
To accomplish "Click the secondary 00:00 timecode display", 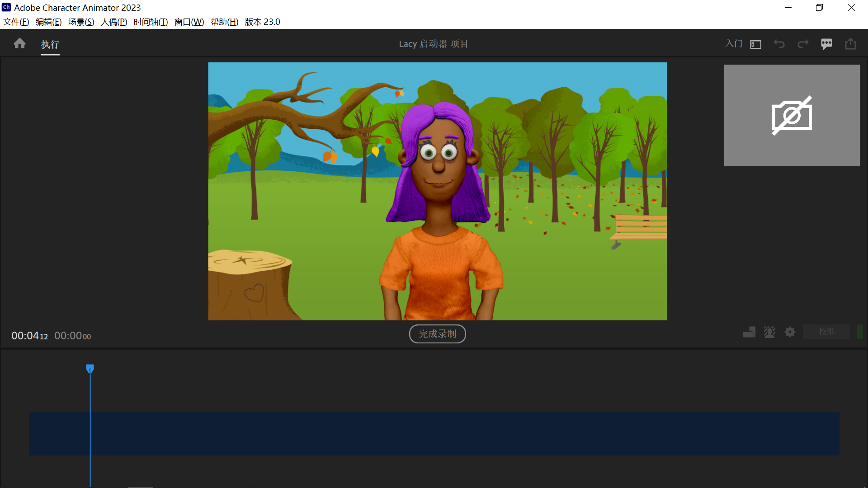I will [72, 336].
